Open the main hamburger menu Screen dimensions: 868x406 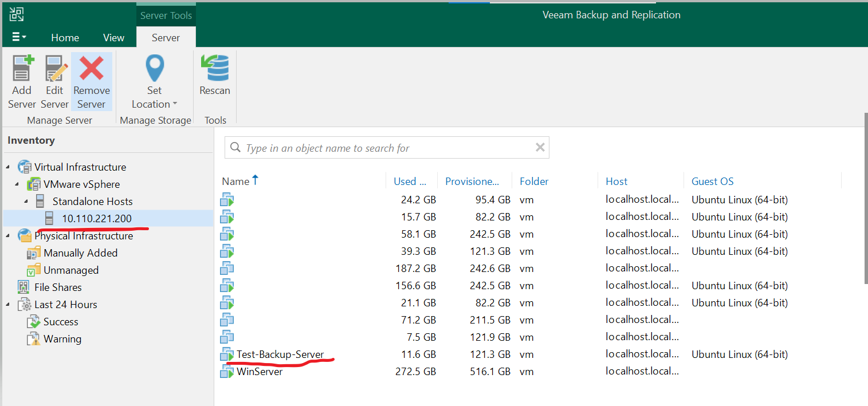[x=19, y=37]
